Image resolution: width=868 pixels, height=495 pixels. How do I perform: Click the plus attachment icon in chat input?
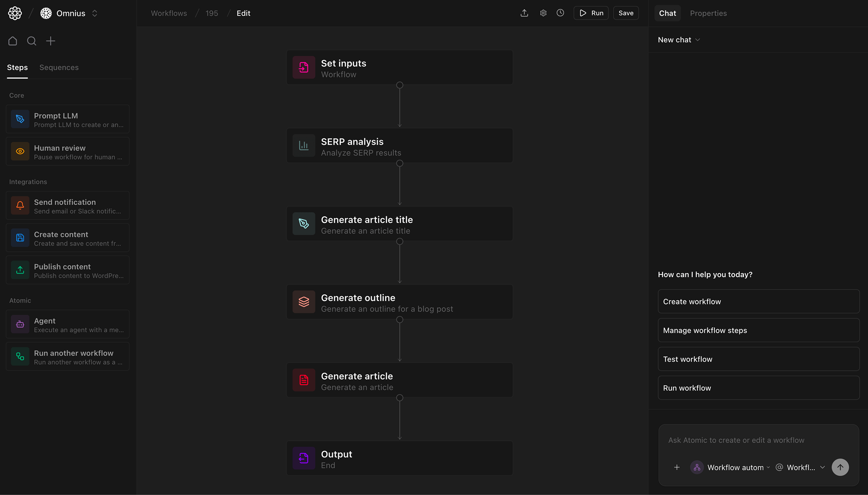tap(677, 467)
